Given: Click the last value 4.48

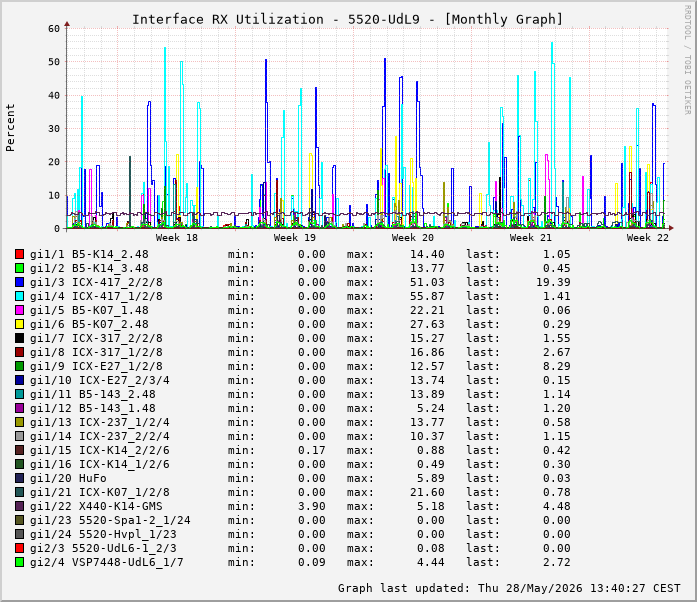Looking at the screenshot, I should (556, 506).
